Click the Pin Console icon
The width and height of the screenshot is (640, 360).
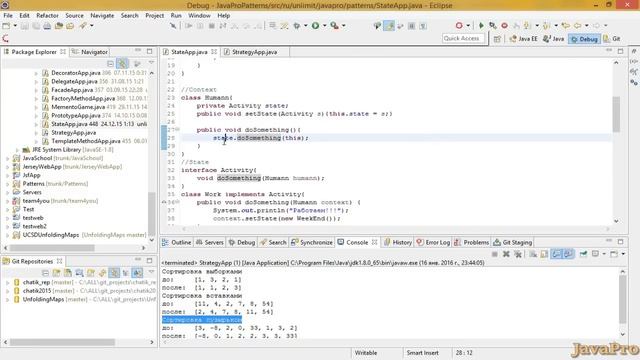tap(583, 254)
